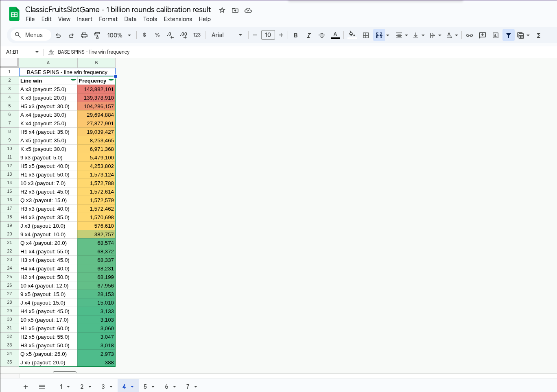Open horizontal align dropdown
The image size is (557, 392).
pyautogui.click(x=402, y=35)
